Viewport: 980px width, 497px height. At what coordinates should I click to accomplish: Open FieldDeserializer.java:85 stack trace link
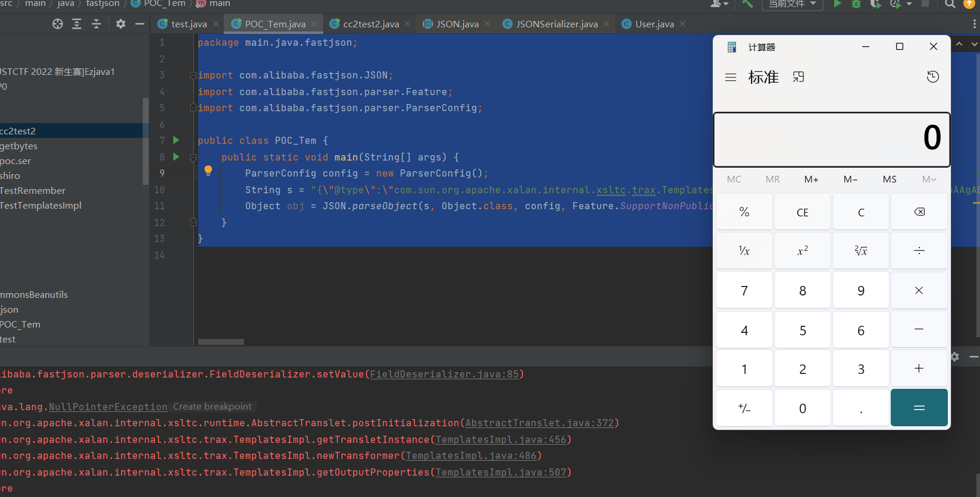(x=444, y=374)
